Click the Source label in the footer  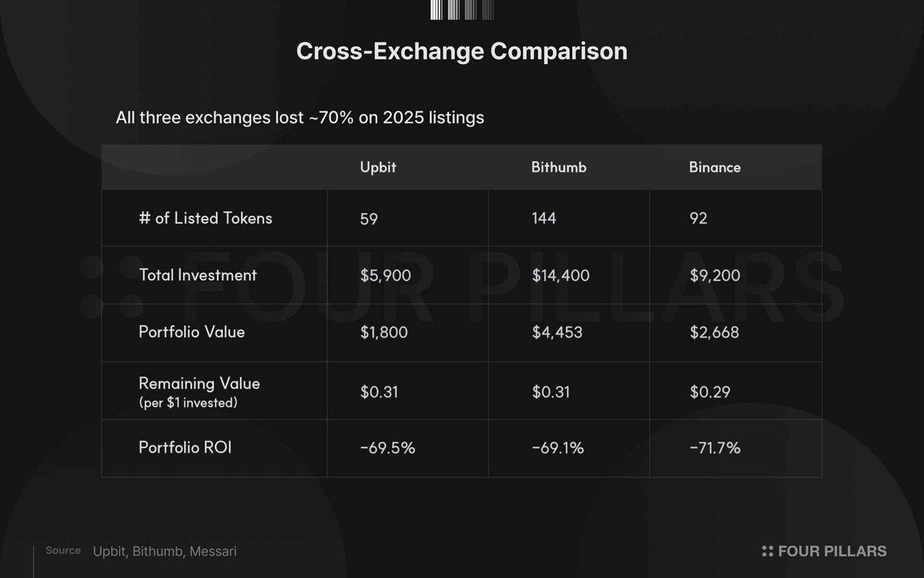[63, 551]
